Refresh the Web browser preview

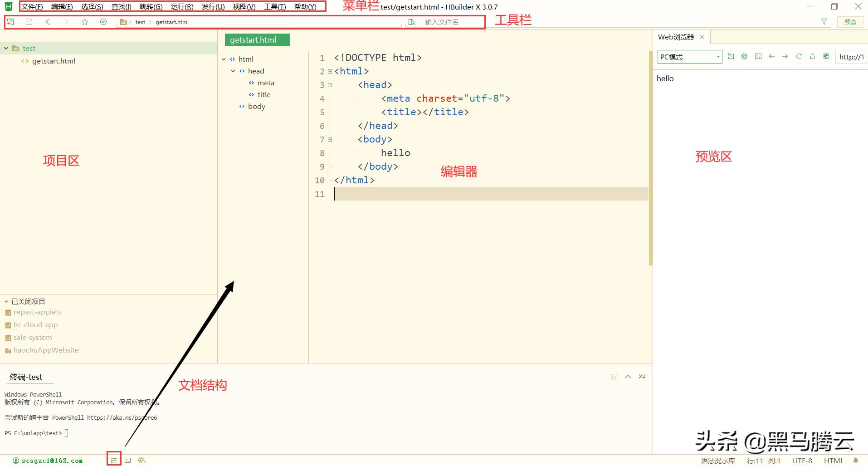(799, 57)
